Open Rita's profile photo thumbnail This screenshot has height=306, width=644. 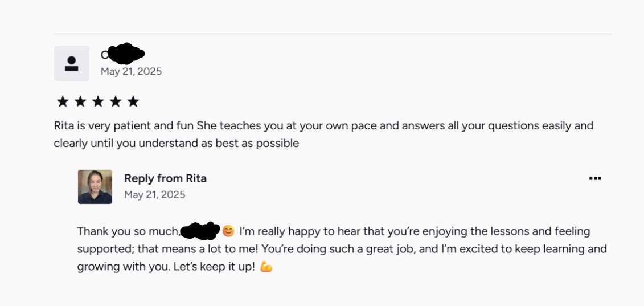click(95, 186)
